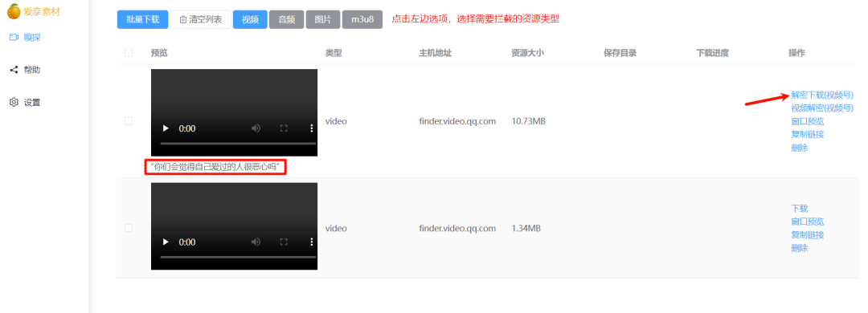Play the 1.34MB video preview
The height and width of the screenshot is (313, 868).
(x=165, y=242)
